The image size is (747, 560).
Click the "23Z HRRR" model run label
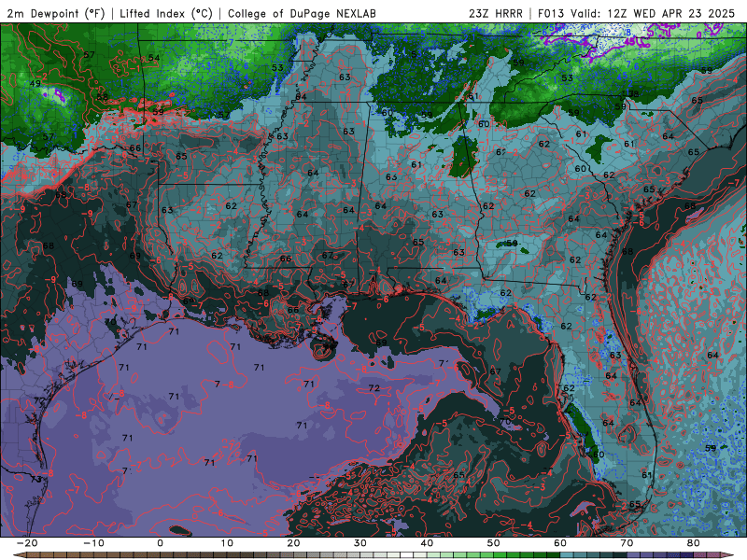[496, 13]
